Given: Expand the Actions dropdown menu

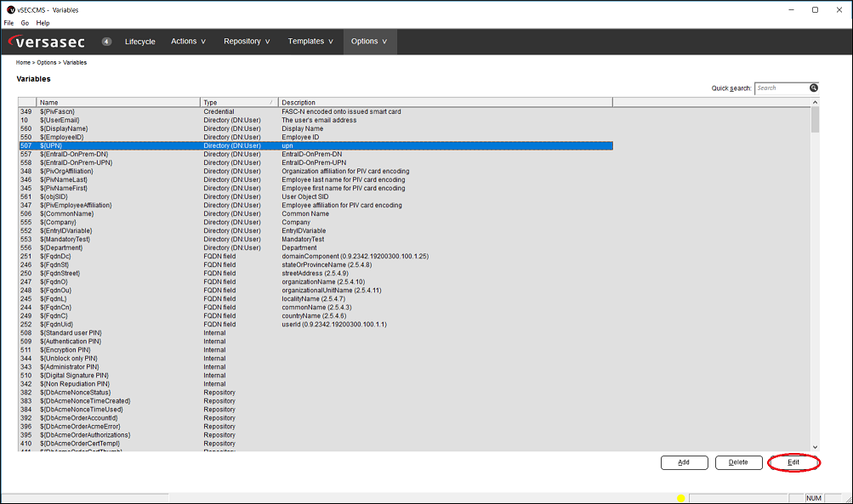Looking at the screenshot, I should (x=188, y=41).
